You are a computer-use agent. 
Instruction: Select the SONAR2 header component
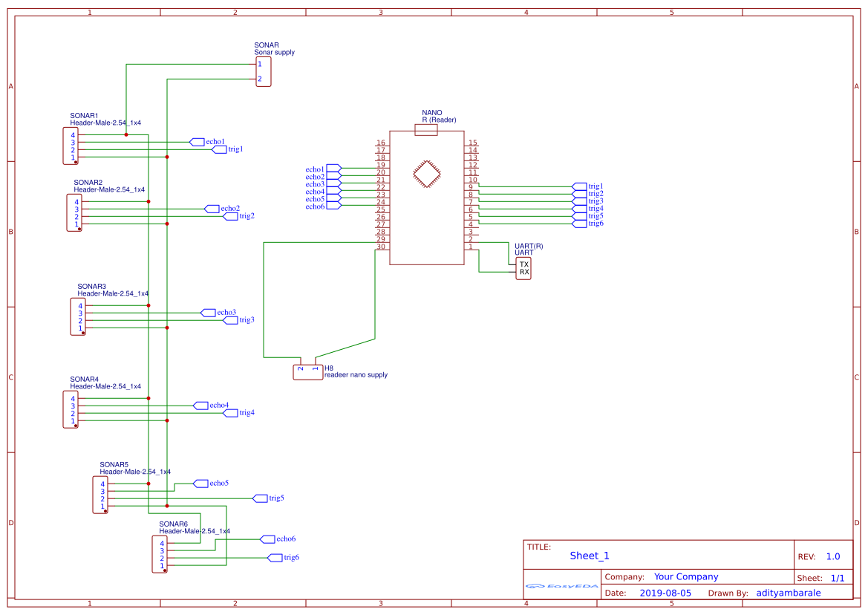(x=74, y=212)
